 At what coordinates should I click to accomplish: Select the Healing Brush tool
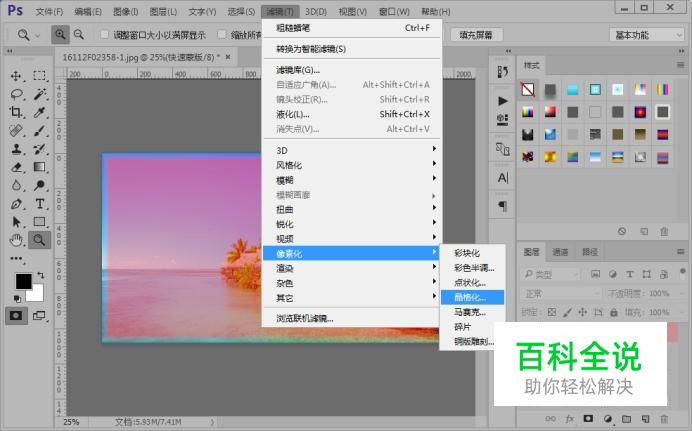pyautogui.click(x=16, y=131)
